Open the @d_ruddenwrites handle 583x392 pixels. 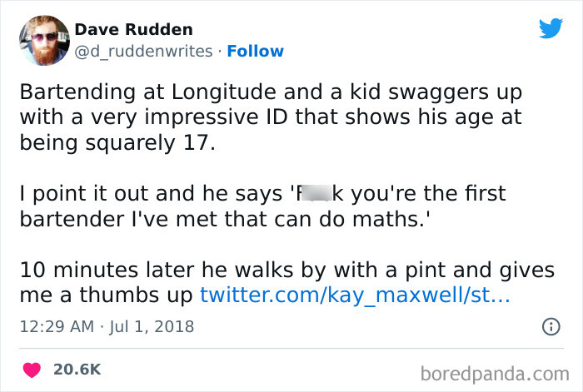click(x=143, y=52)
